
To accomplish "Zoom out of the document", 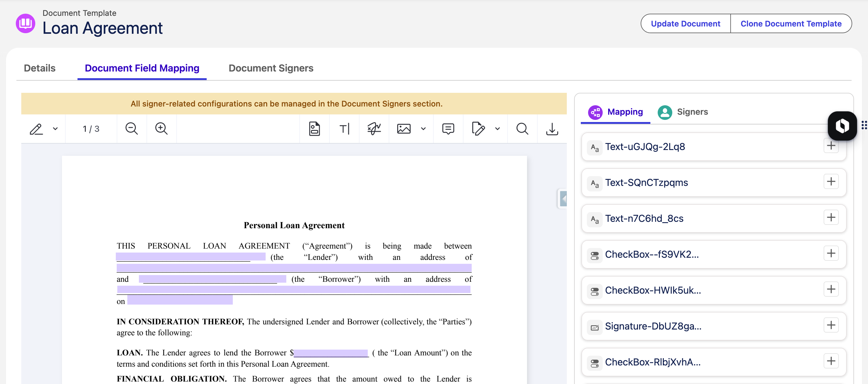I will [131, 129].
